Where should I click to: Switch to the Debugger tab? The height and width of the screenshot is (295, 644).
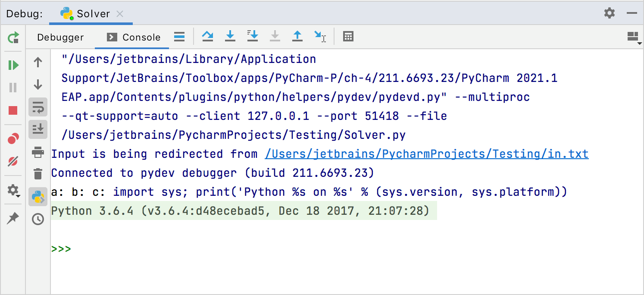[60, 38]
